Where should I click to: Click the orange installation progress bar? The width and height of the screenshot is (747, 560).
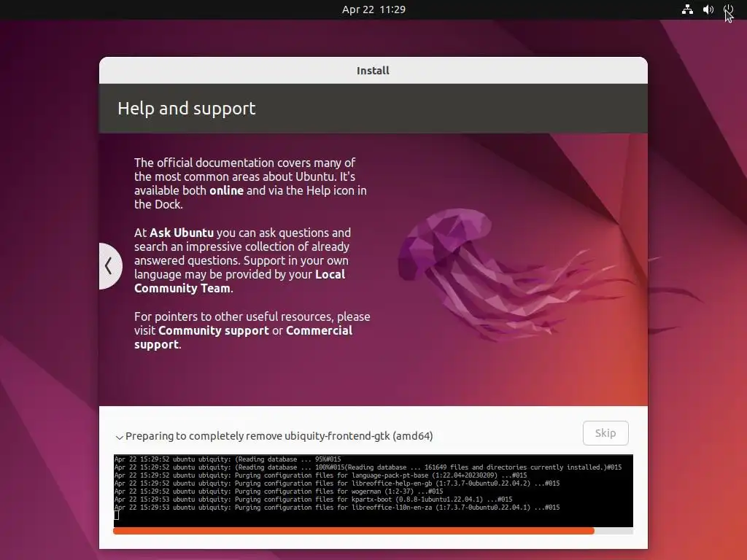[373, 531]
